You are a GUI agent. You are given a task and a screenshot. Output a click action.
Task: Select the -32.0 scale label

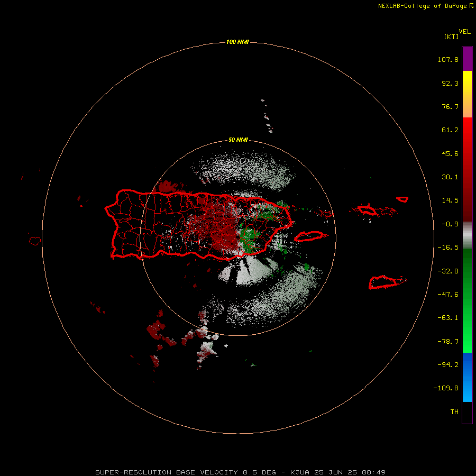point(448,271)
